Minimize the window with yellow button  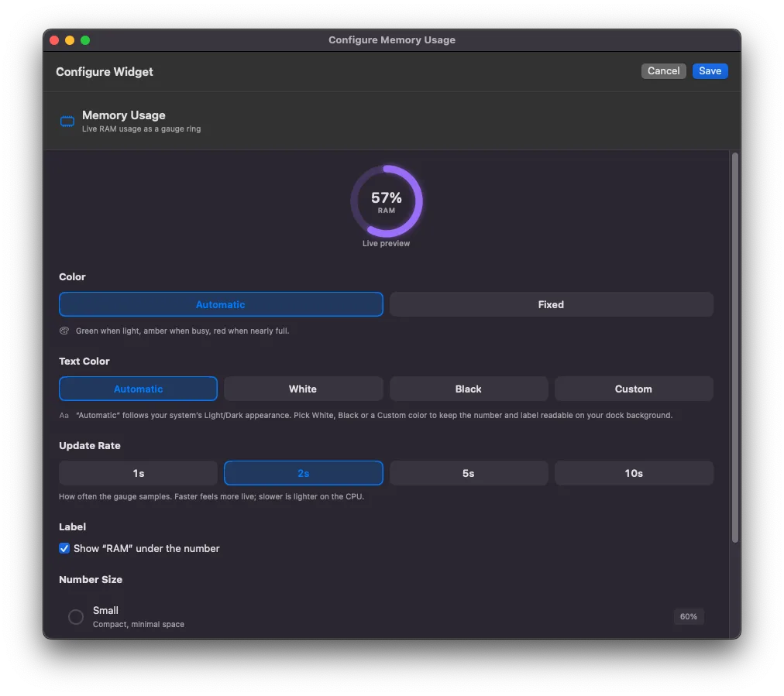pyautogui.click(x=70, y=40)
